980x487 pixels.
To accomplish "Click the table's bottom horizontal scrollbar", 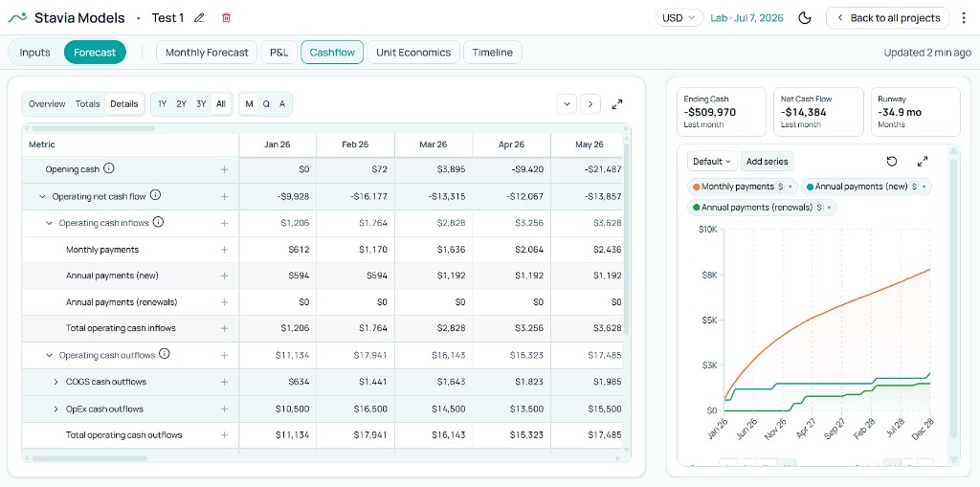I will tap(89, 458).
